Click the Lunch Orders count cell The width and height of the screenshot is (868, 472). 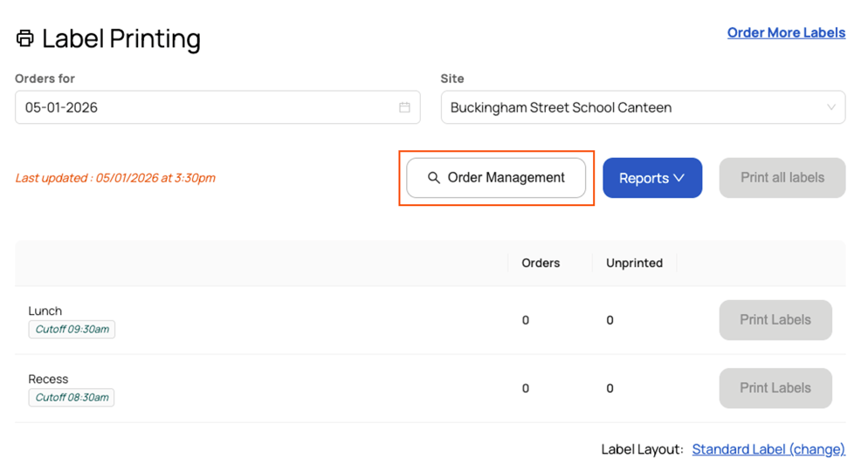526,320
